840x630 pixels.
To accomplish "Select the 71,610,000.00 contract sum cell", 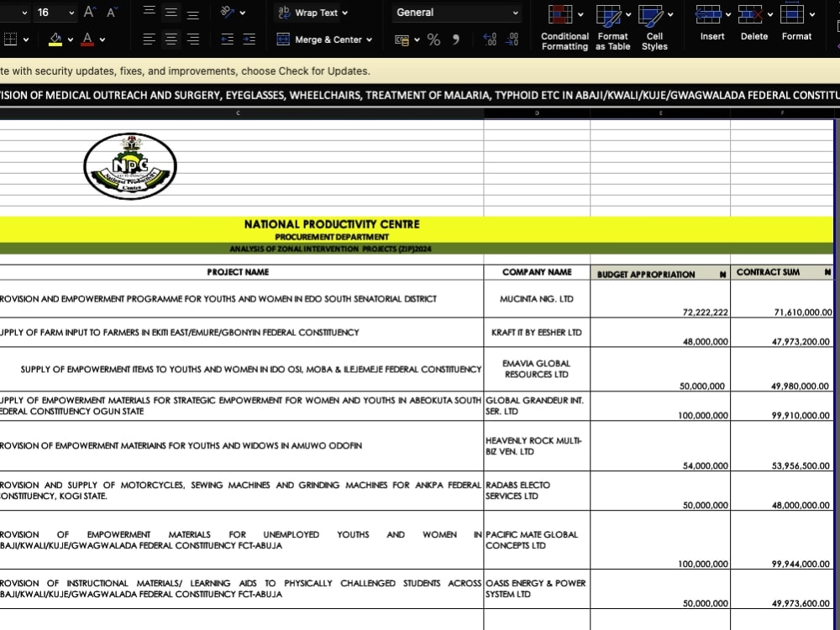I will click(782, 299).
